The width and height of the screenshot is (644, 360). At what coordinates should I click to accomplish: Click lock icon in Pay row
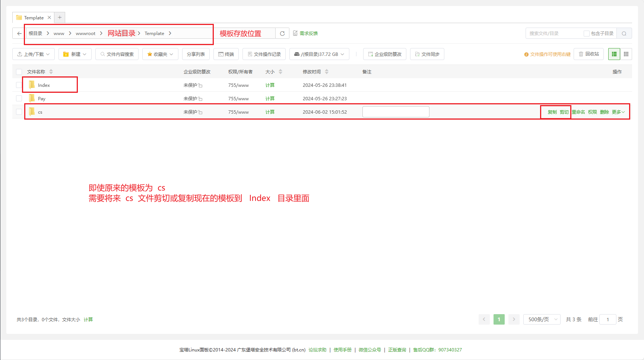[200, 99]
